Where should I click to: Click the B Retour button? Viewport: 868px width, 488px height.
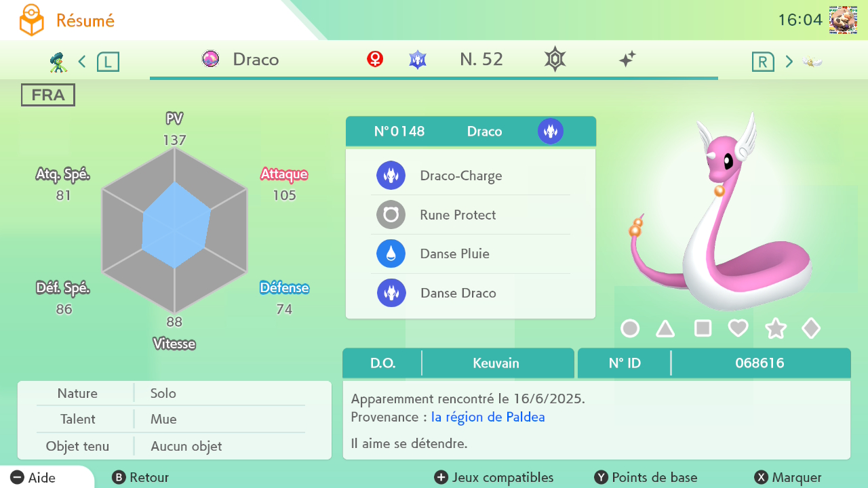140,477
